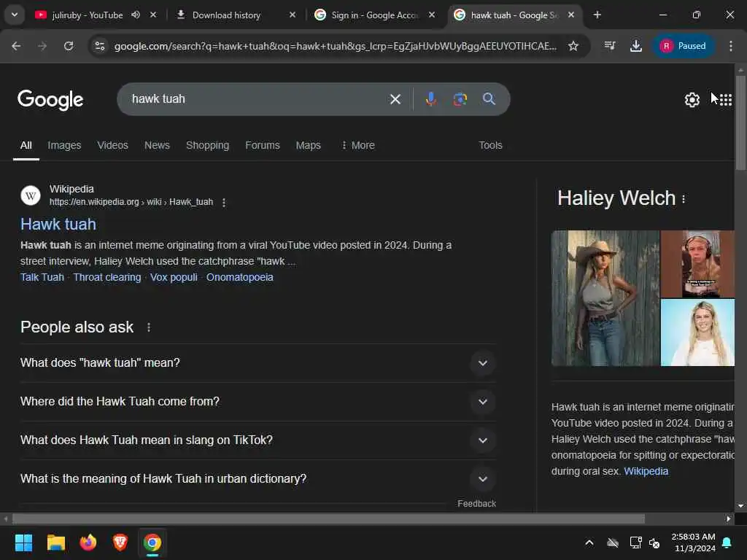
Task: Switch to Maps results
Action: pyautogui.click(x=309, y=145)
